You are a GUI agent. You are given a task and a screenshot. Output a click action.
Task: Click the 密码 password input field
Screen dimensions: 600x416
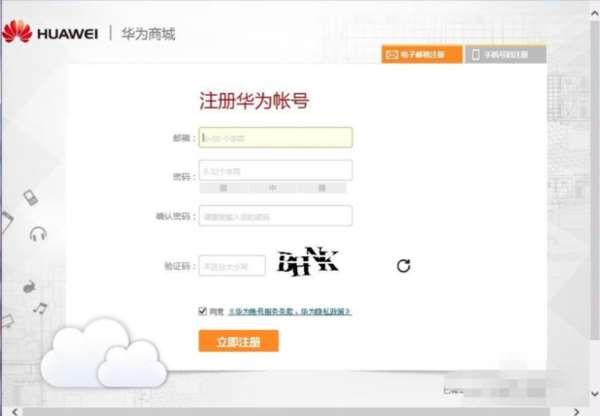click(x=276, y=170)
